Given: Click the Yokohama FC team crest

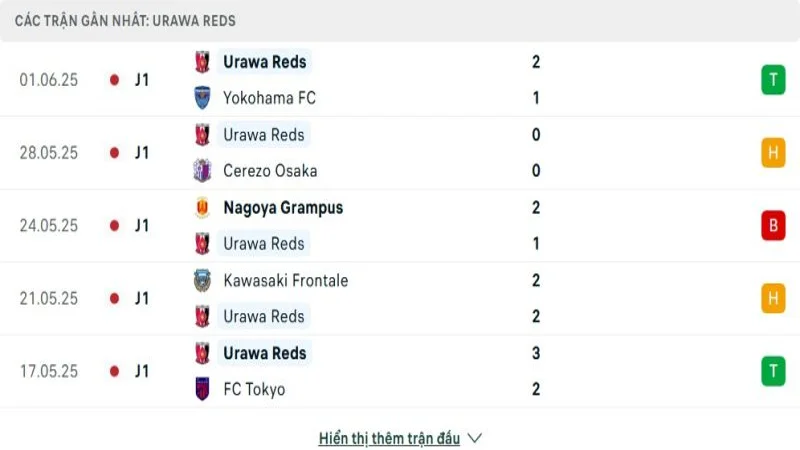Looking at the screenshot, I should tap(202, 98).
